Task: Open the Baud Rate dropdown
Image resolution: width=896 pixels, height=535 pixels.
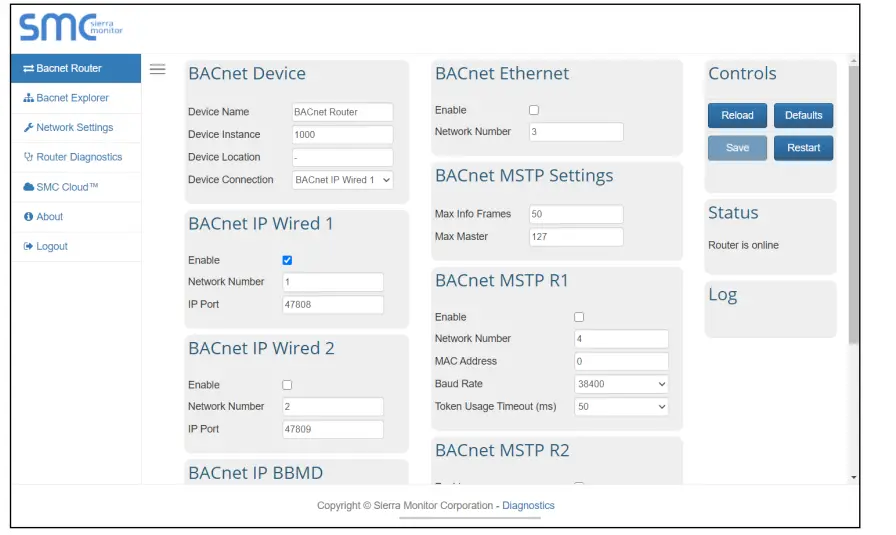Action: (x=621, y=384)
